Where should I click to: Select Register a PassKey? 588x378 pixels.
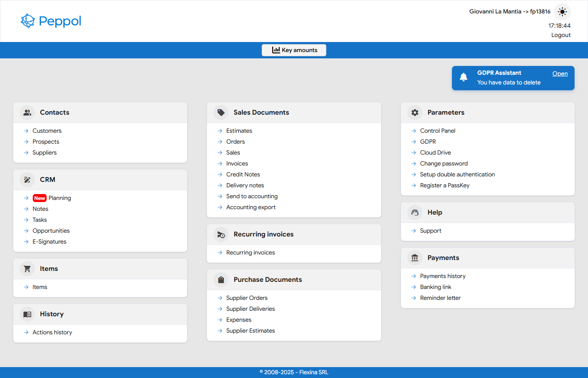[445, 185]
